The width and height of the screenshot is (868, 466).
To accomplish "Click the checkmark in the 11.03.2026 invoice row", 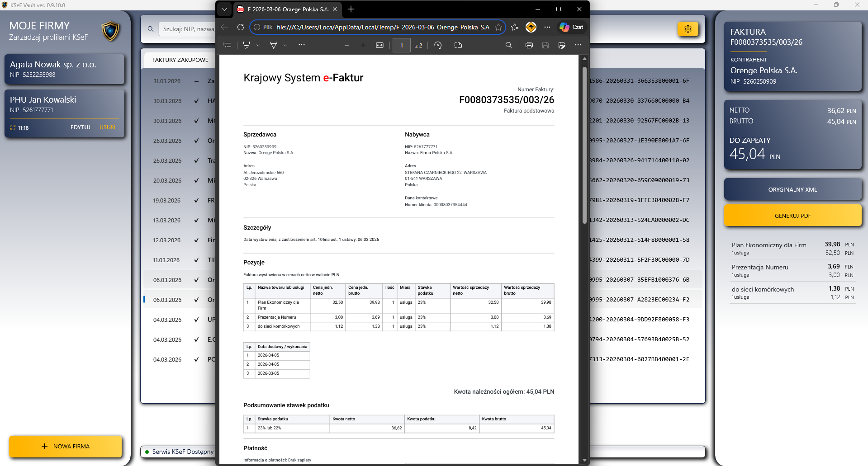I will coord(196,260).
